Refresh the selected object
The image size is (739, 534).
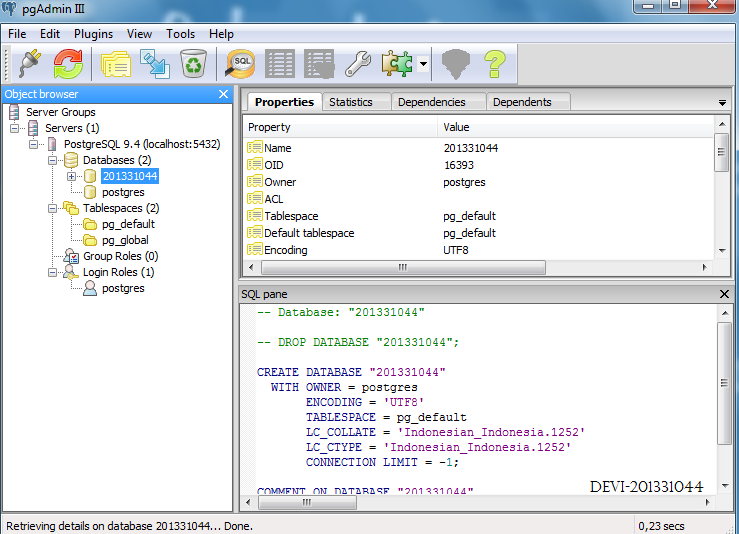(68, 64)
